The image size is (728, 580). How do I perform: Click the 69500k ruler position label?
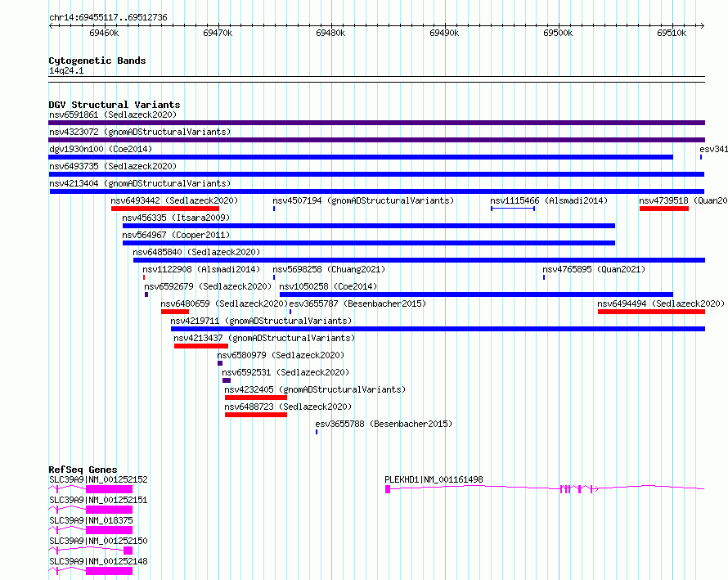click(x=558, y=33)
